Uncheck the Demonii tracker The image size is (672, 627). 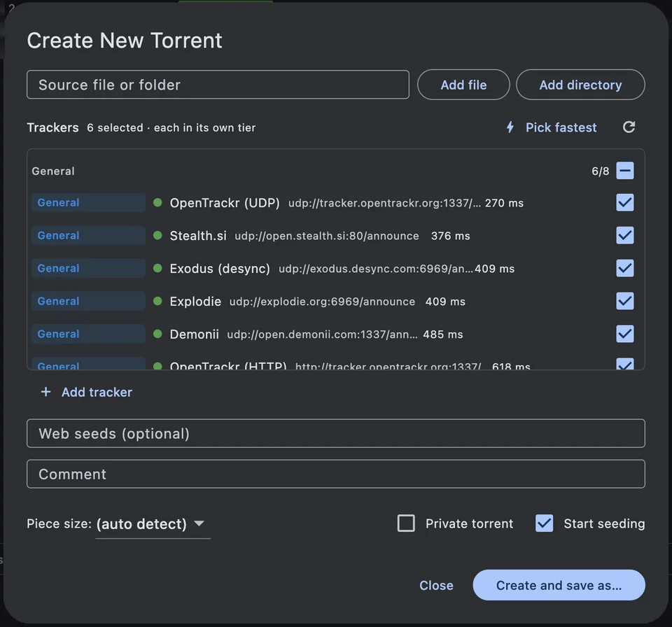(x=625, y=334)
